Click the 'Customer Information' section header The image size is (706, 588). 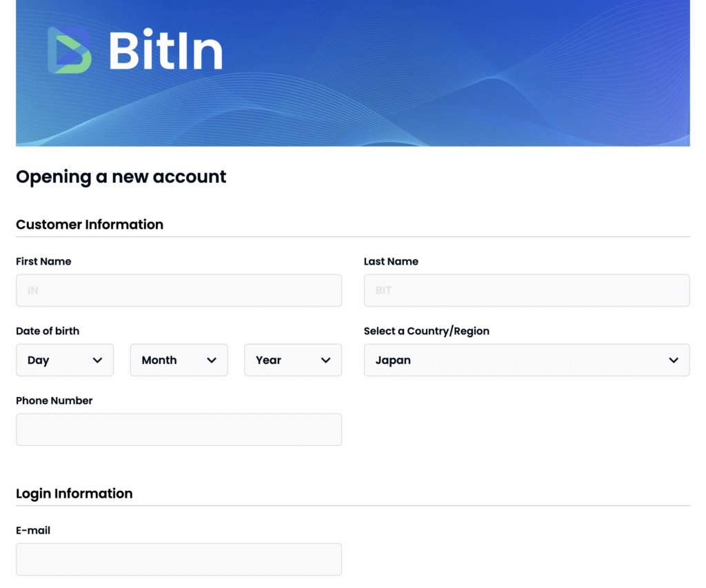pos(89,224)
